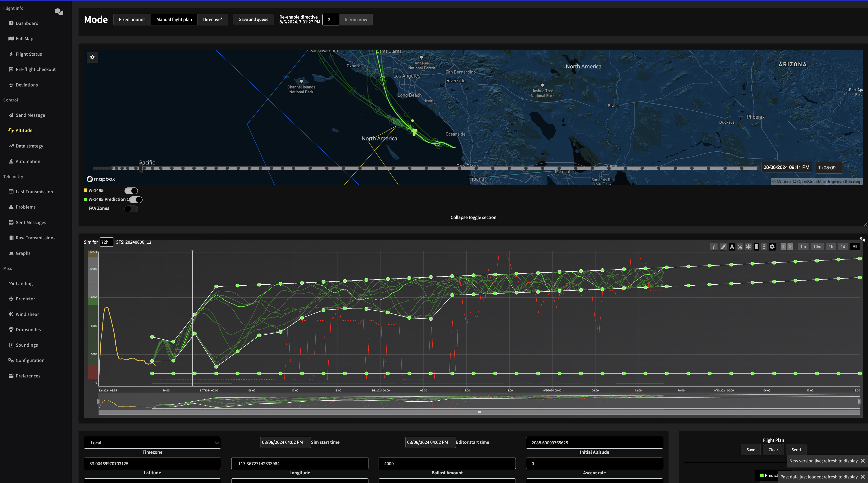Click the Latitude input field
The width and height of the screenshot is (868, 483).
(152, 463)
